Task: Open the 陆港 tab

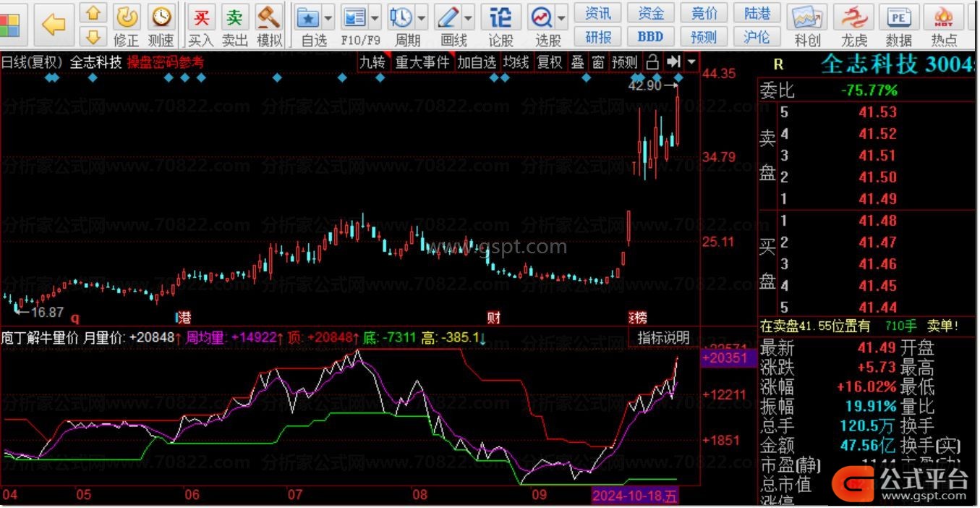Action: (757, 13)
